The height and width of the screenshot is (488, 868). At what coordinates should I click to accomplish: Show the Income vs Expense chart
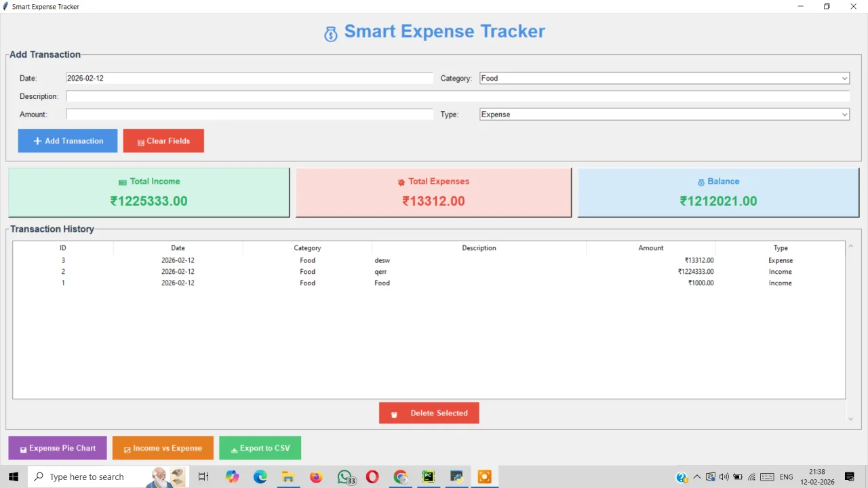tap(163, 448)
